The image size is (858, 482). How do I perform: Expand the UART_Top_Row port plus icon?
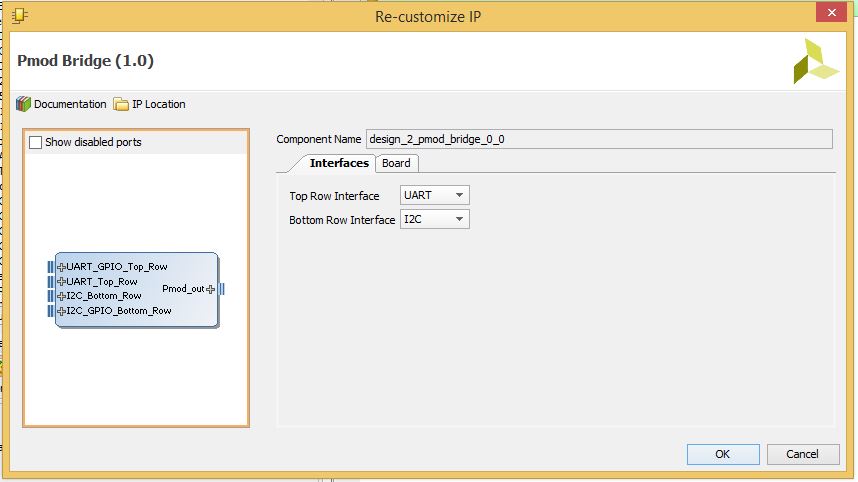pyautogui.click(x=61, y=282)
